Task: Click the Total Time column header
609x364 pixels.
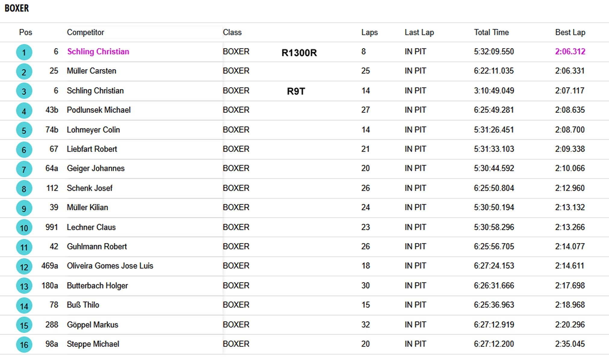Action: (491, 32)
